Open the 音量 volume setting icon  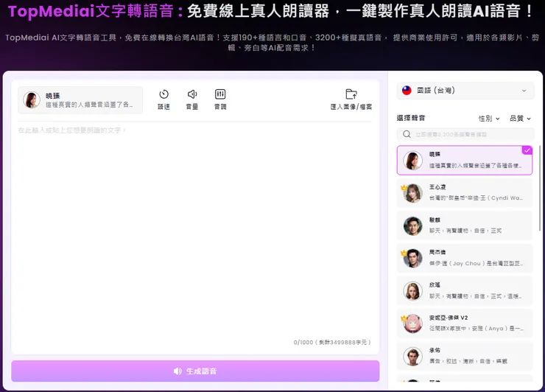click(x=192, y=94)
